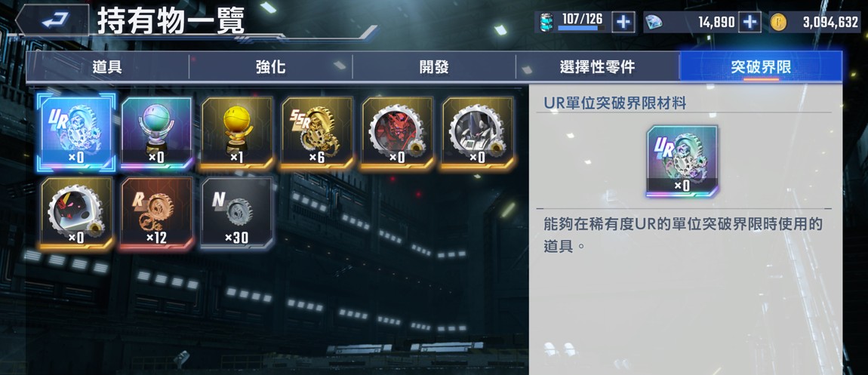Select the yellow Haro trophy item ×1
This screenshot has width=868, height=375.
click(x=236, y=132)
